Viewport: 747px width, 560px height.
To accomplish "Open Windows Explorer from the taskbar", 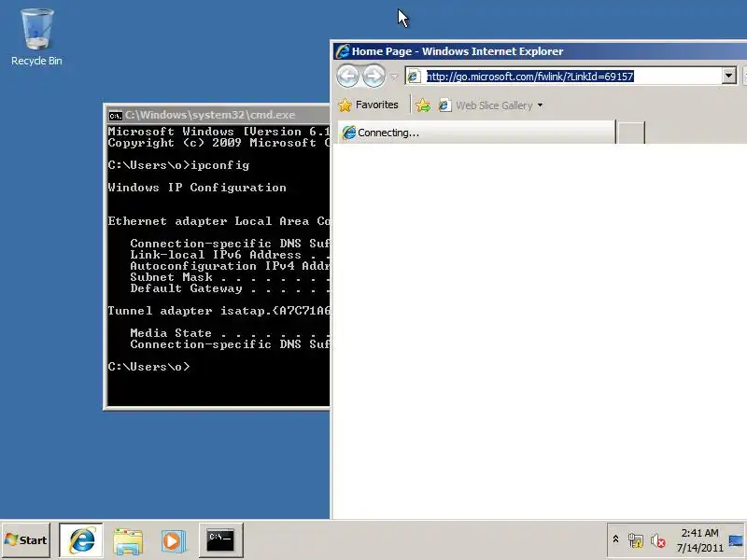I will [x=128, y=541].
